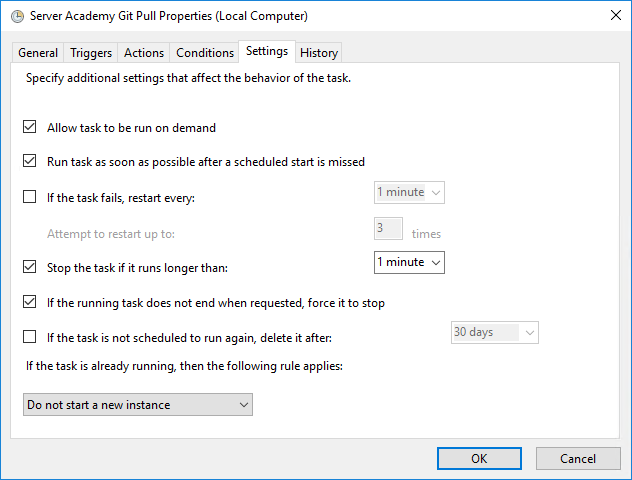This screenshot has width=632, height=480.
Task: Click the restart attempts count field
Action: coord(388,229)
